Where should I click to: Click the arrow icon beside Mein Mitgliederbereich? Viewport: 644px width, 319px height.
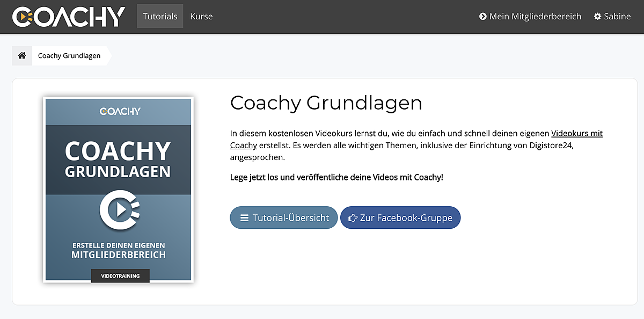click(x=482, y=17)
